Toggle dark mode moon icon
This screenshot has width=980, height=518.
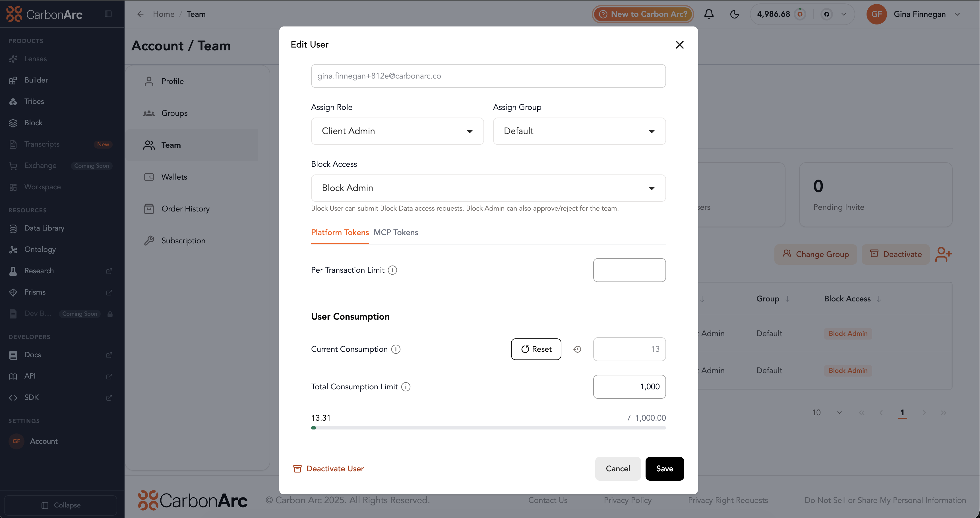pos(735,14)
